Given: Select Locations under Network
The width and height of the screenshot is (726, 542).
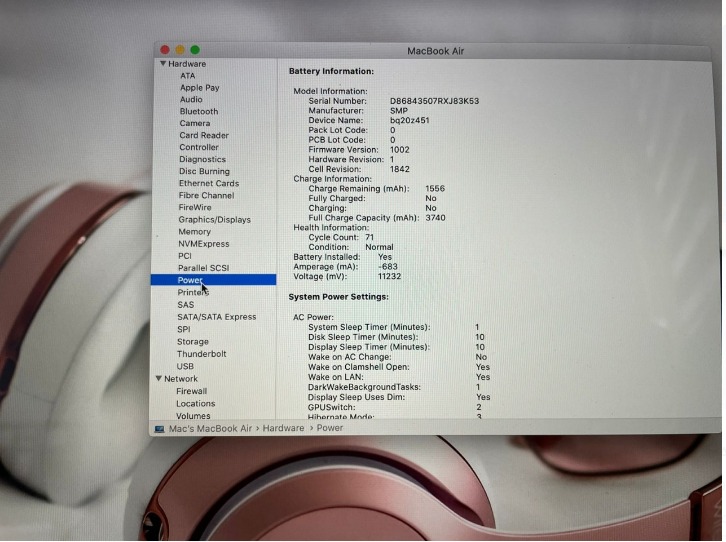Looking at the screenshot, I should pyautogui.click(x=195, y=404).
